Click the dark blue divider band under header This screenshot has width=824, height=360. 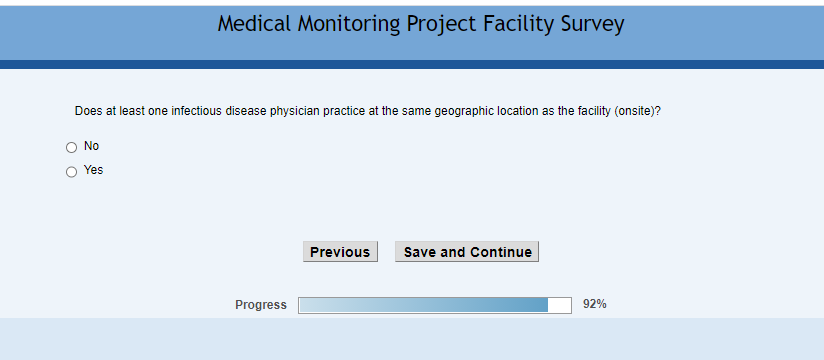412,64
